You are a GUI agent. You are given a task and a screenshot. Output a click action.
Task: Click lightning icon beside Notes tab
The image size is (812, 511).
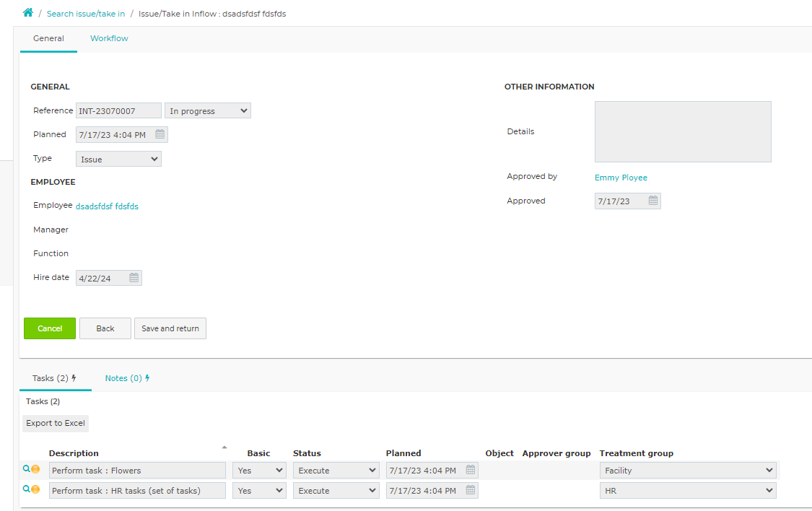coord(147,378)
